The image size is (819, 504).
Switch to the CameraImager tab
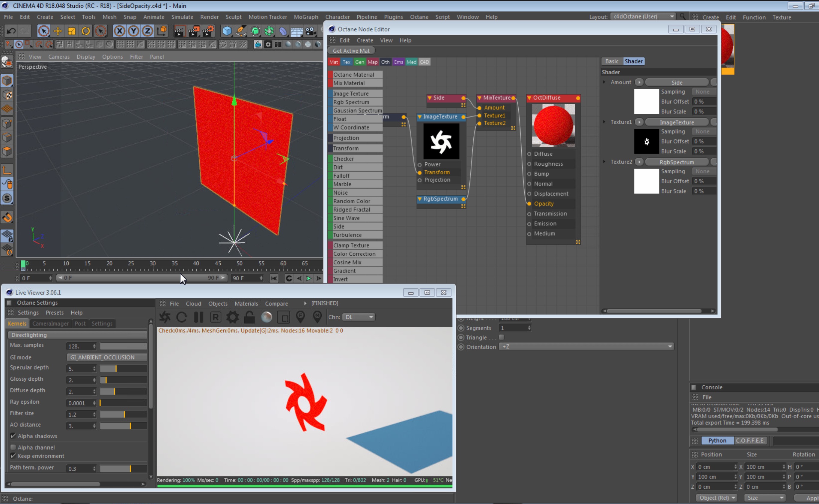point(50,323)
